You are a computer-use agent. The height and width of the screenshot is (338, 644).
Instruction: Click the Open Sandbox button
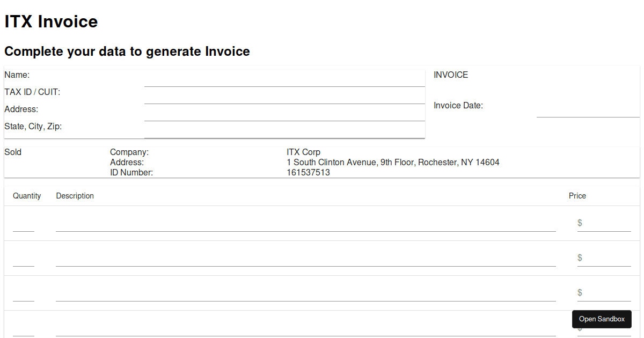coord(602,319)
